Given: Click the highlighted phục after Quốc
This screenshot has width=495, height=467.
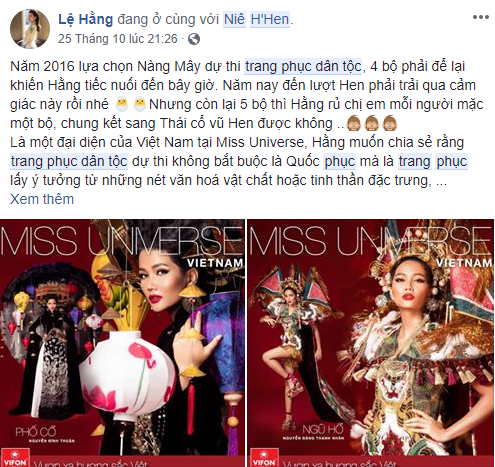Looking at the screenshot, I should click(340, 161).
